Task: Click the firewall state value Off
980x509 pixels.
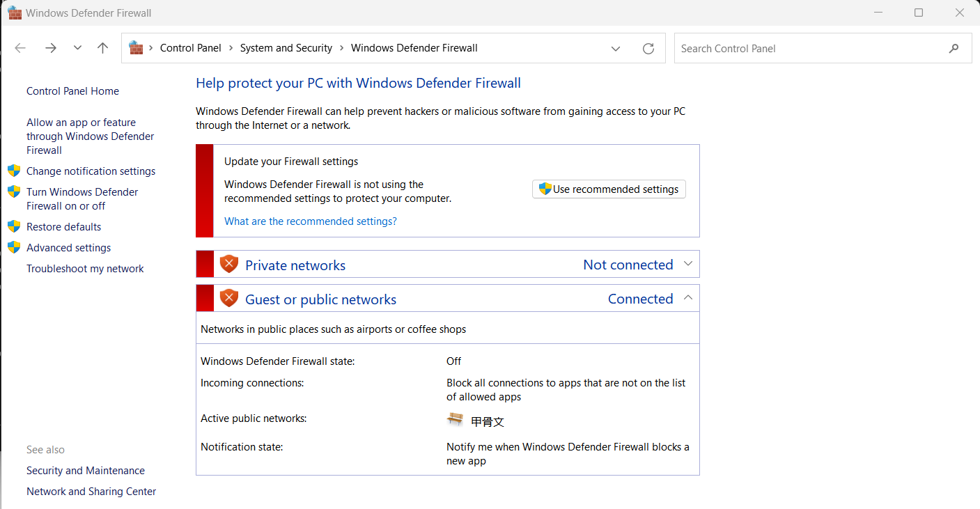Action: 453,361
